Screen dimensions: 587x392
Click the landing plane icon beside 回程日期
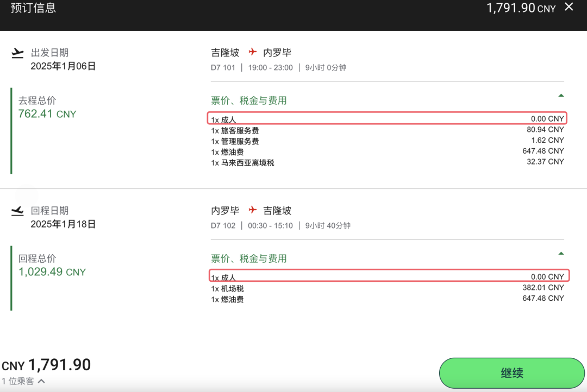click(17, 211)
